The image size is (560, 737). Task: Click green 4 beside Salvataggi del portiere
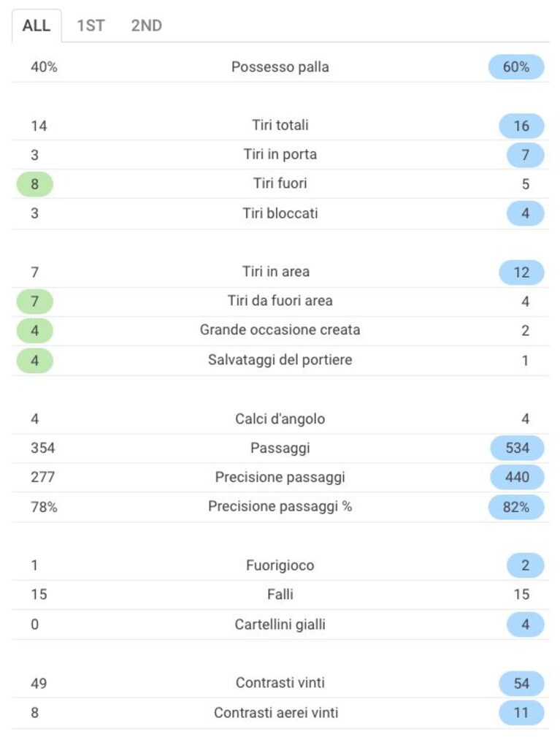pos(35,361)
